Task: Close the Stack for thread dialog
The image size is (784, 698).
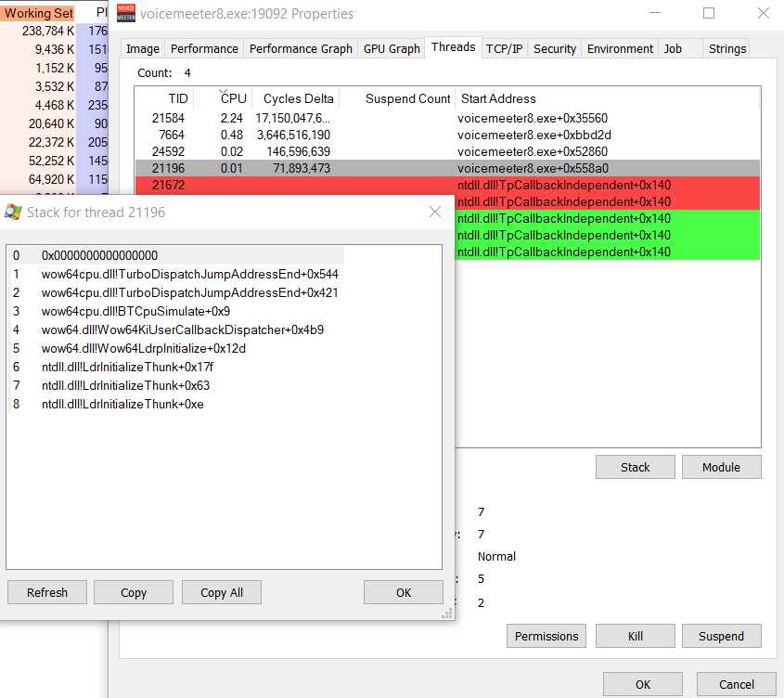Action: [x=435, y=212]
